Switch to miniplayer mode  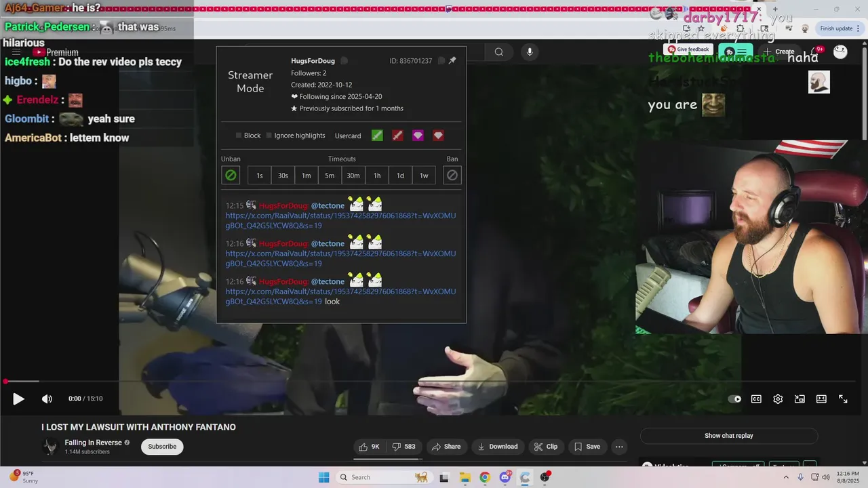click(800, 399)
